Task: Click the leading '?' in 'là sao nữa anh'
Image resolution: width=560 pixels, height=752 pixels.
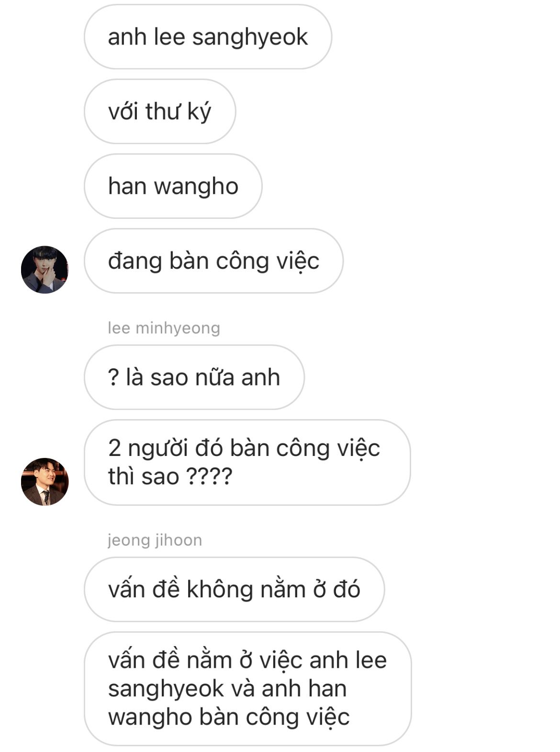Action: tap(113, 378)
